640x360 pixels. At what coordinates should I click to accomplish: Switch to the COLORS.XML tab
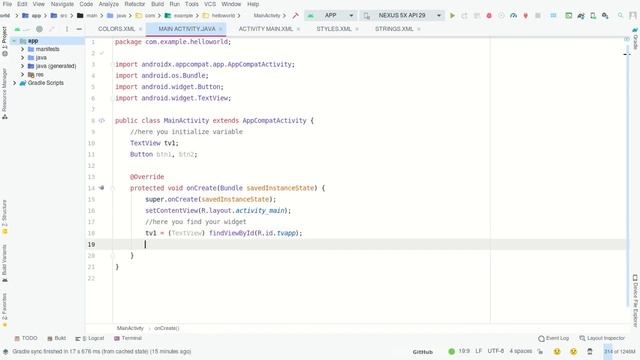[x=116, y=29]
